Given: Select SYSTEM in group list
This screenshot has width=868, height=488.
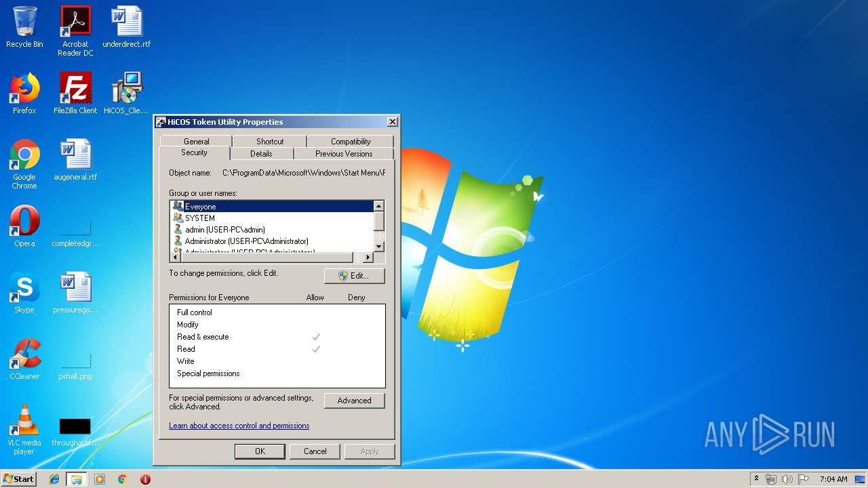Looking at the screenshot, I should pyautogui.click(x=272, y=218).
